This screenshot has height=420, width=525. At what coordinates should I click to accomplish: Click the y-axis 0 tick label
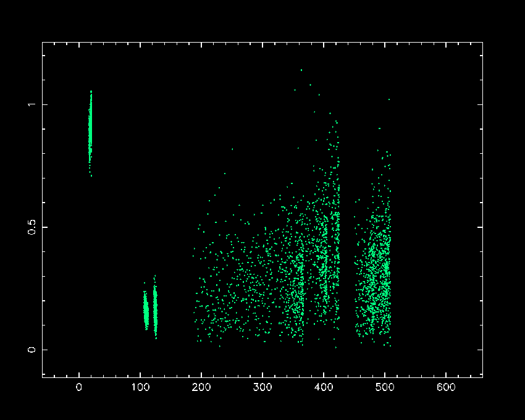[x=31, y=350]
